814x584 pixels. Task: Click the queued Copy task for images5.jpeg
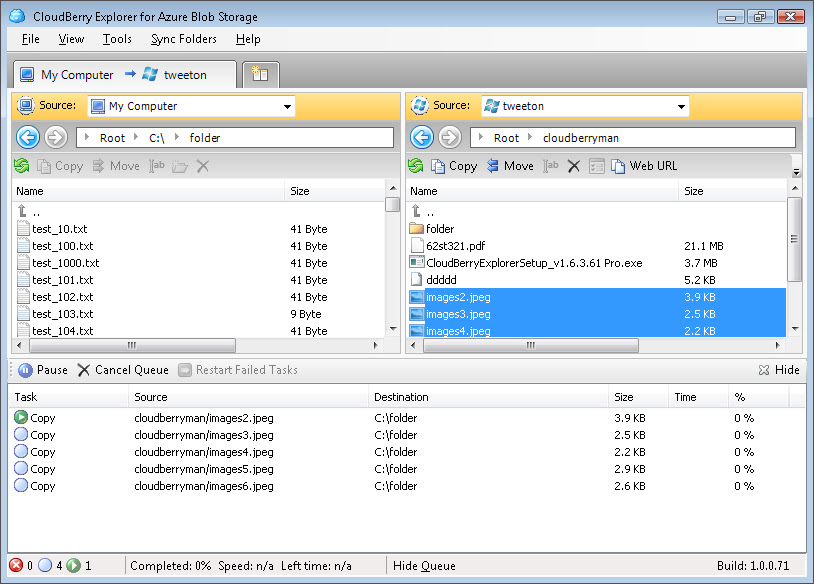[x=406, y=469]
